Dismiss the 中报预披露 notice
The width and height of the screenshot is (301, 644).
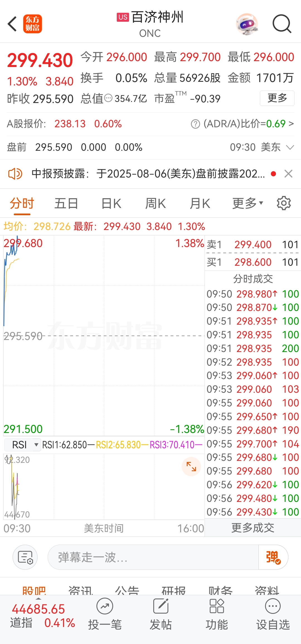click(288, 174)
